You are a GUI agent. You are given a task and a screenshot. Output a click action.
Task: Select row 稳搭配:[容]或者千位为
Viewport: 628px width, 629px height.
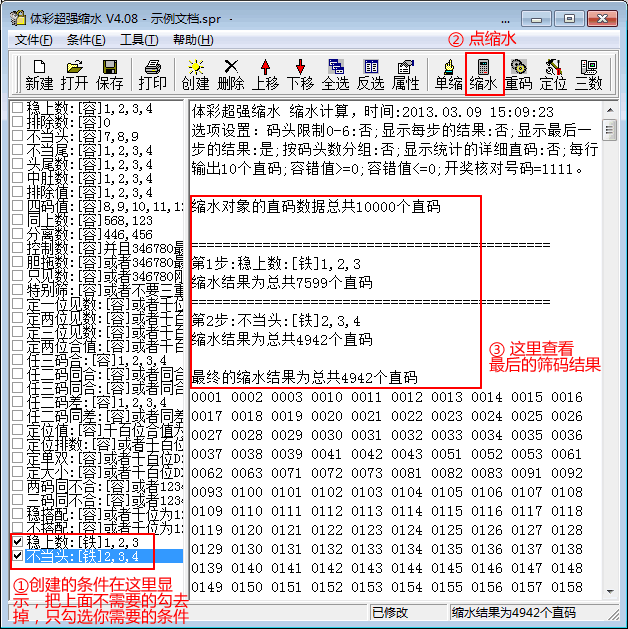[x=104, y=514]
